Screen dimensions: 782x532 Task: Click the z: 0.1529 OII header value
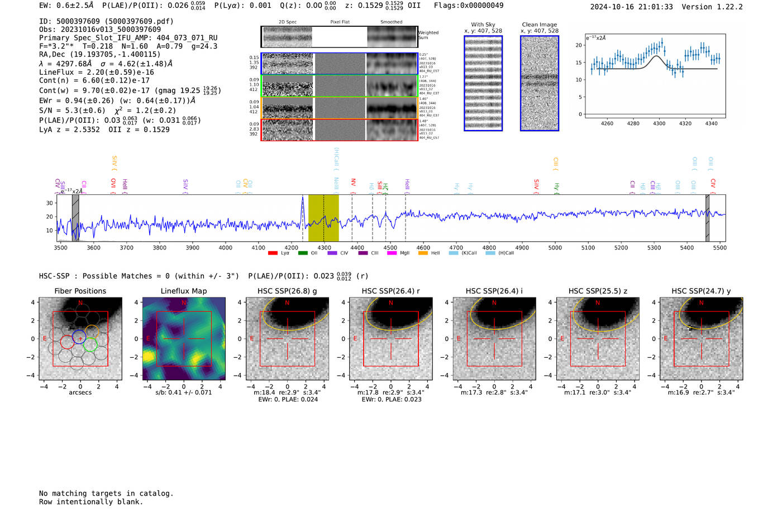point(383,6)
